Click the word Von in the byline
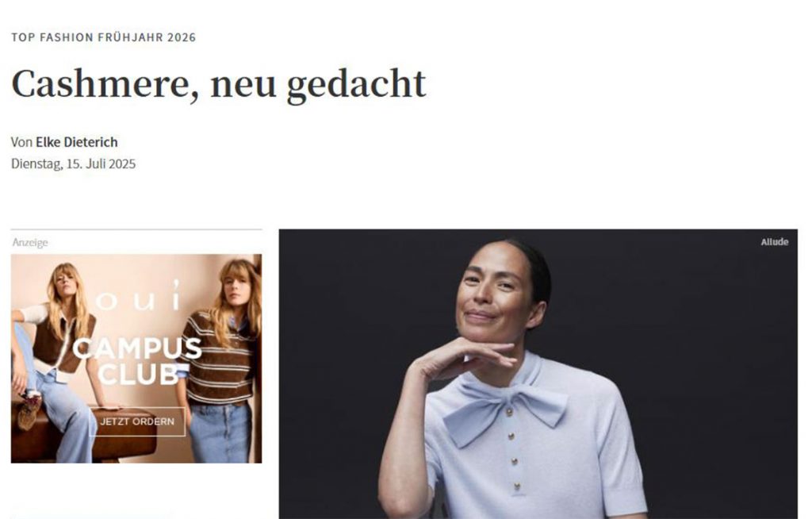812x519 pixels. (21, 142)
